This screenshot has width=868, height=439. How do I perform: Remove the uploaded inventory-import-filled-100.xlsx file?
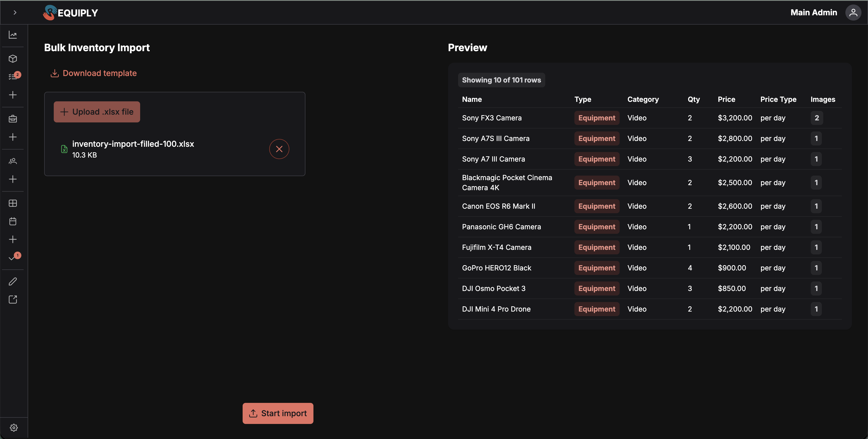[x=279, y=149]
